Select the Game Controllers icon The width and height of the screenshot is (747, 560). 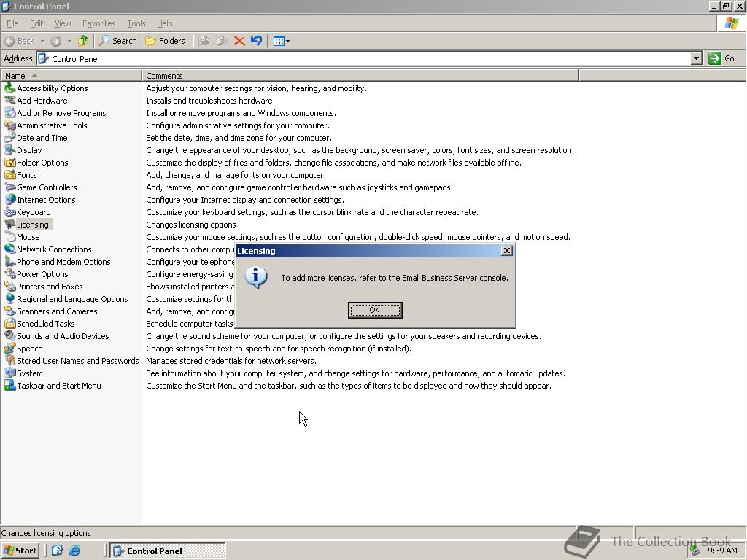pos(9,187)
